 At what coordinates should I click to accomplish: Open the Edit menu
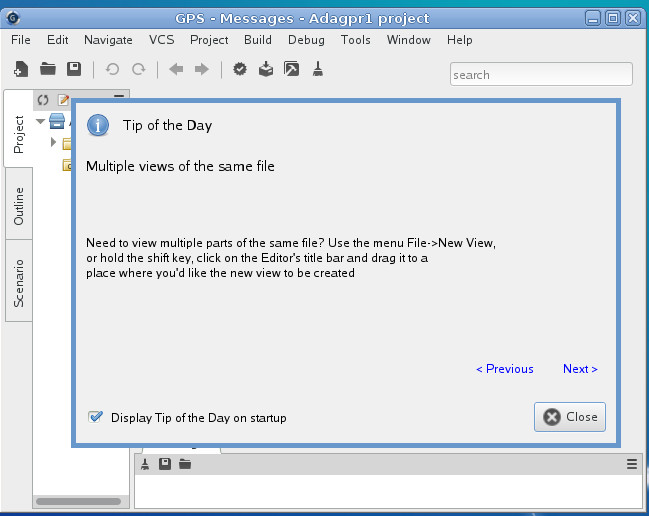tap(58, 40)
